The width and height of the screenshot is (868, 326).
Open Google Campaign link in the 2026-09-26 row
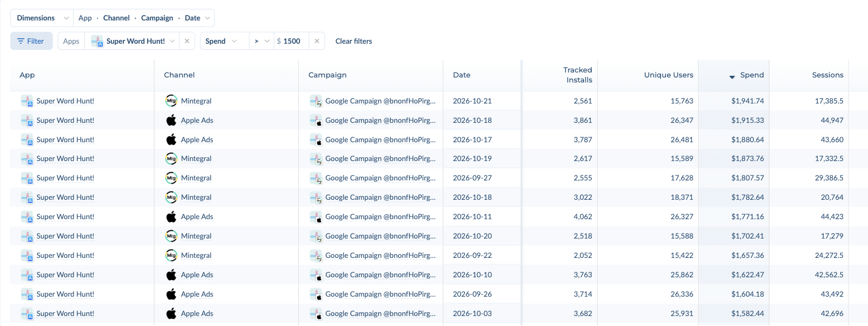(x=380, y=294)
